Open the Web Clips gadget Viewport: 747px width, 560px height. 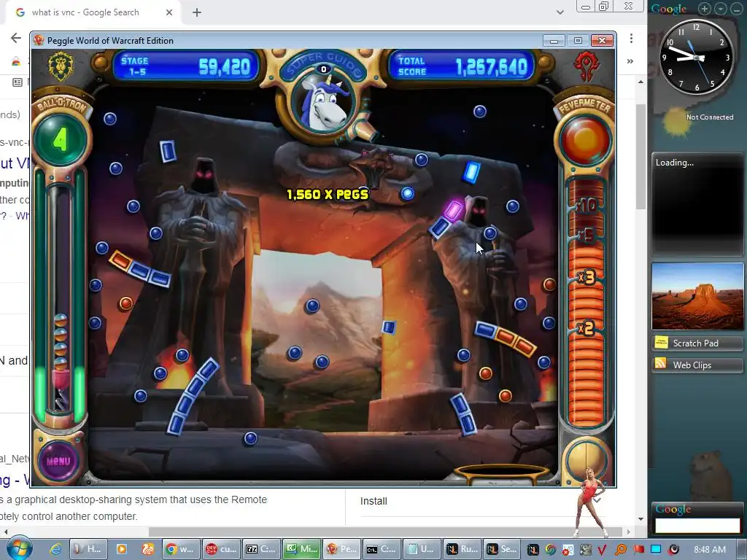point(697,365)
